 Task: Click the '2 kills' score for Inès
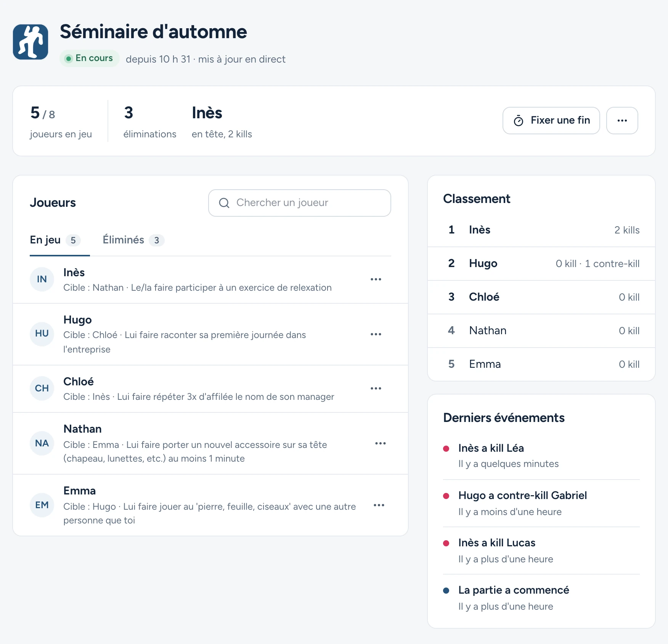pyautogui.click(x=627, y=230)
